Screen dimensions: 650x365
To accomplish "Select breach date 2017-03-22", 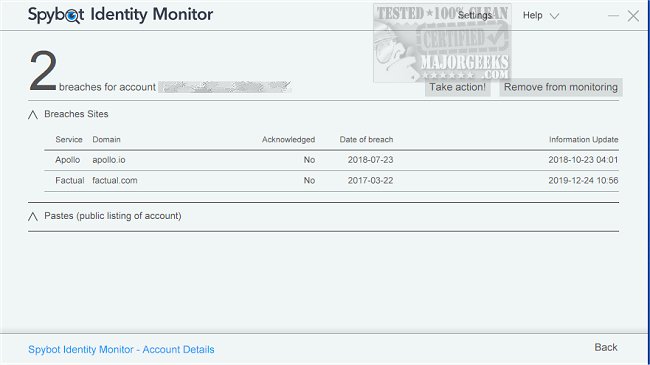I will point(370,180).
